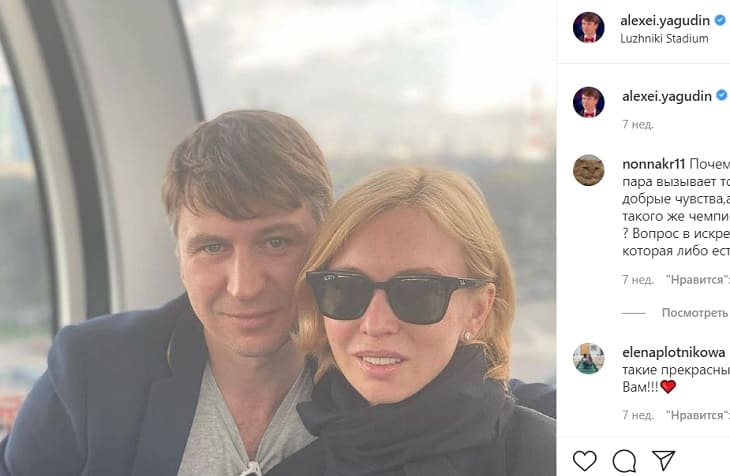Open nonnakr11's cat avatar
730x476 pixels.
588,170
